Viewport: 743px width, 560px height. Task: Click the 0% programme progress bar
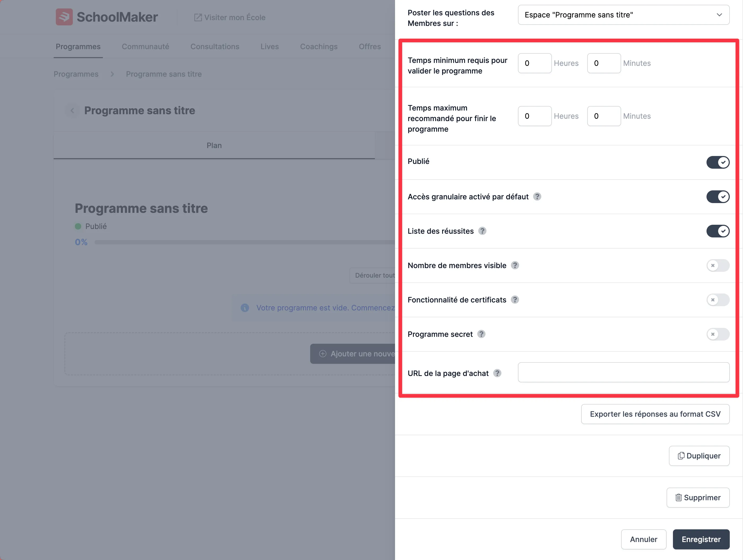[245, 242]
